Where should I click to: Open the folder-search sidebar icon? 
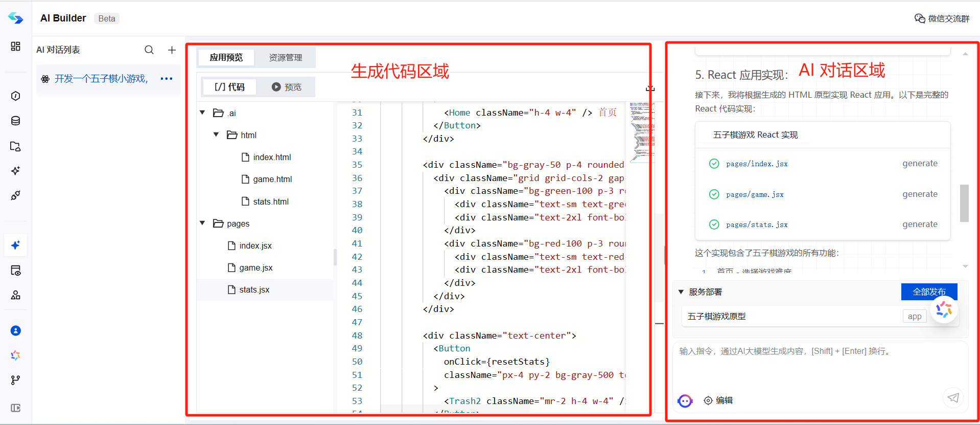(15, 146)
